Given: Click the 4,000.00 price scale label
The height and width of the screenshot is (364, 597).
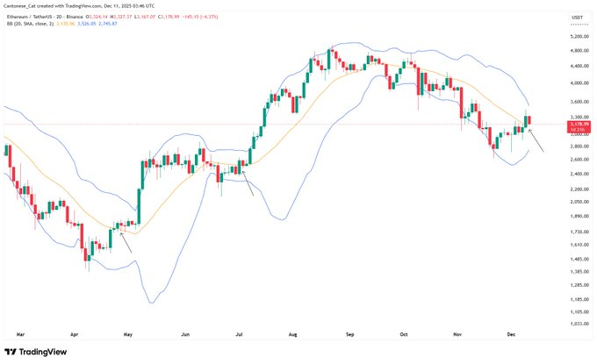Looking at the screenshot, I should click(577, 84).
